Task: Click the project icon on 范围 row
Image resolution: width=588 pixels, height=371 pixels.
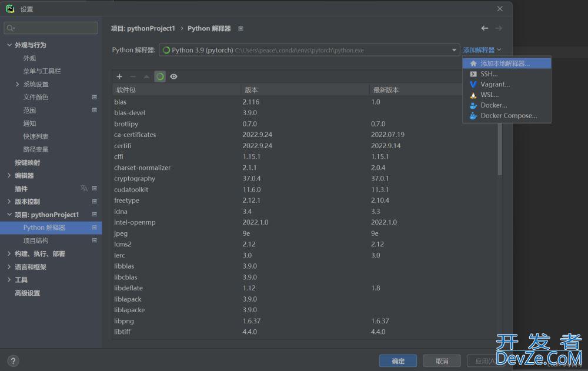Action: 95,110
